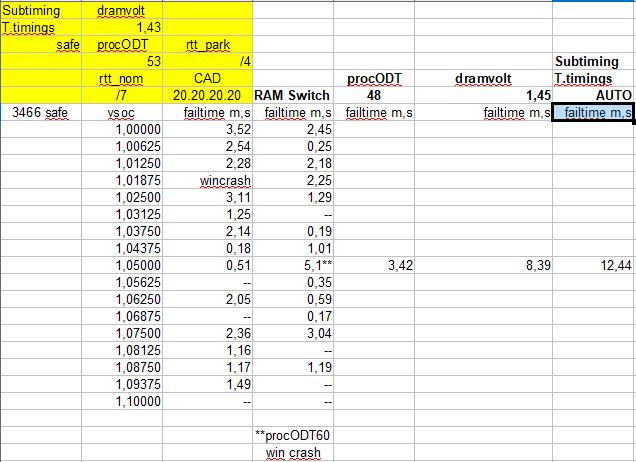Screen dimensions: 636x462
Task: Click the bold 1,45 dramvolt value
Action: (x=483, y=95)
